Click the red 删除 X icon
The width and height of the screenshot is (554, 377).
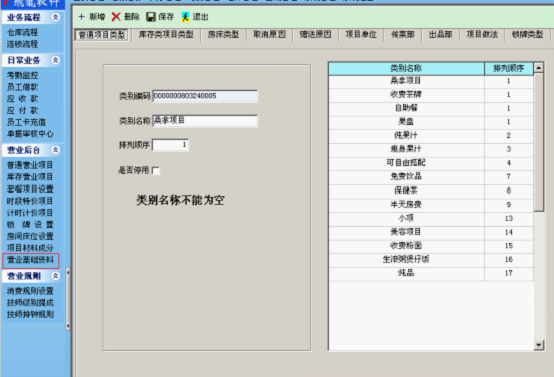116,17
